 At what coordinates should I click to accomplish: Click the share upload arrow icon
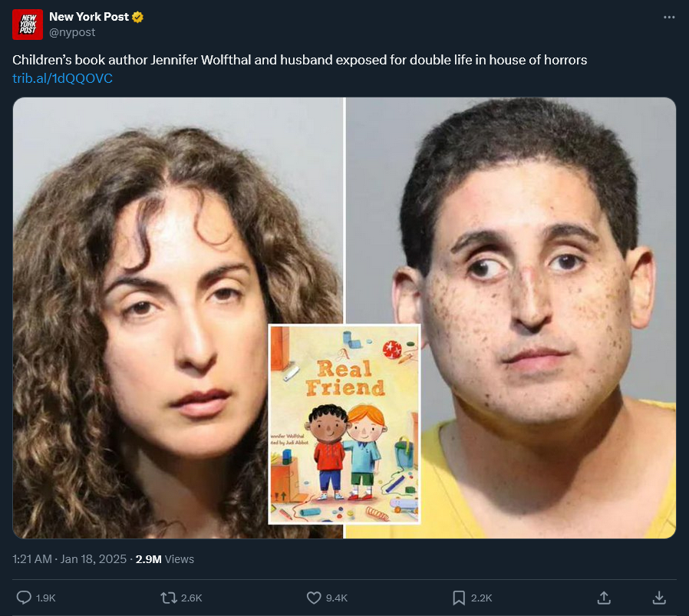point(604,598)
